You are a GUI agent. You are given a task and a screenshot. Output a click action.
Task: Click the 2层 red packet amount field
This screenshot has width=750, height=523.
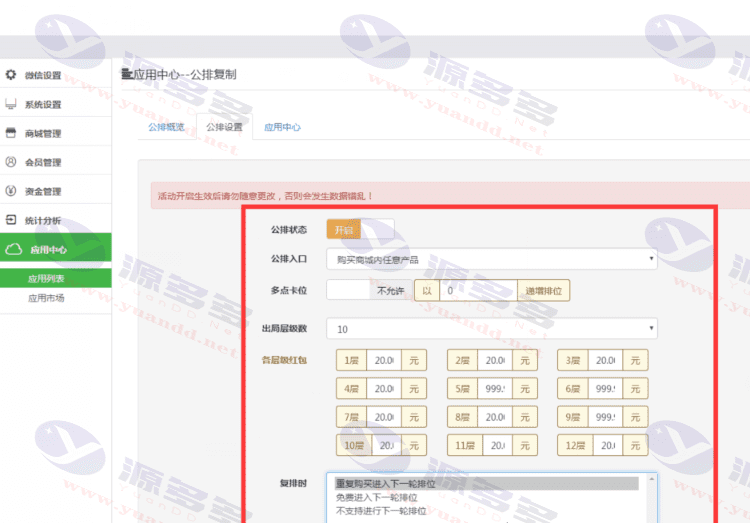[x=495, y=360]
